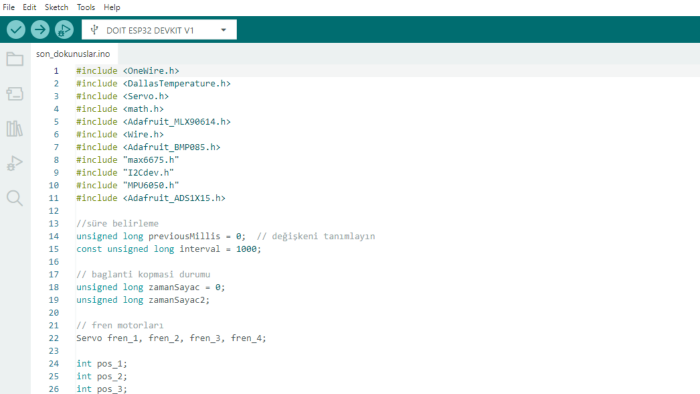Screen dimensions: 700x394
Task: Open the Search sidebar icon
Action: pyautogui.click(x=15, y=198)
